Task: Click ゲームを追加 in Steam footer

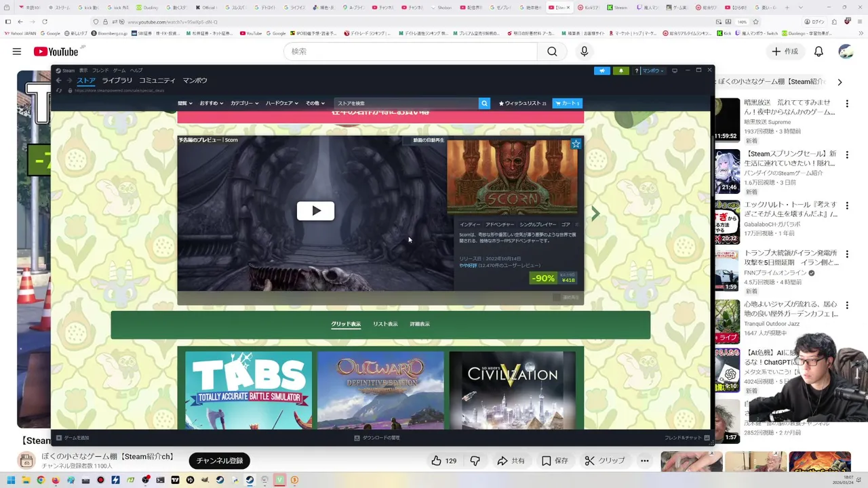Action: pos(73,438)
